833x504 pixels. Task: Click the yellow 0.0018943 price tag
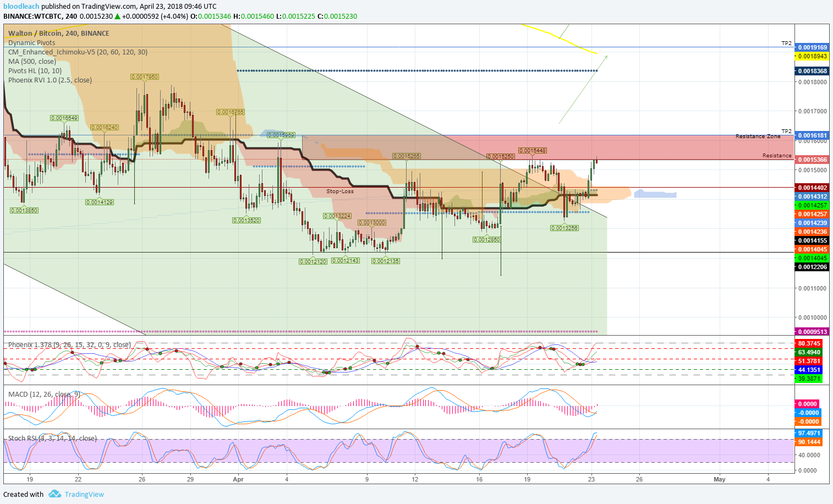[x=812, y=56]
